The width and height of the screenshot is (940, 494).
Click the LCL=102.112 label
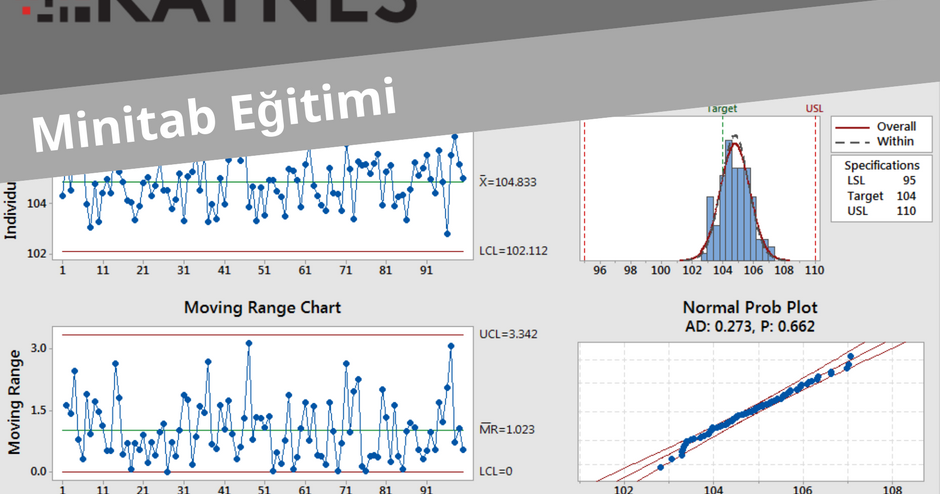[513, 251]
